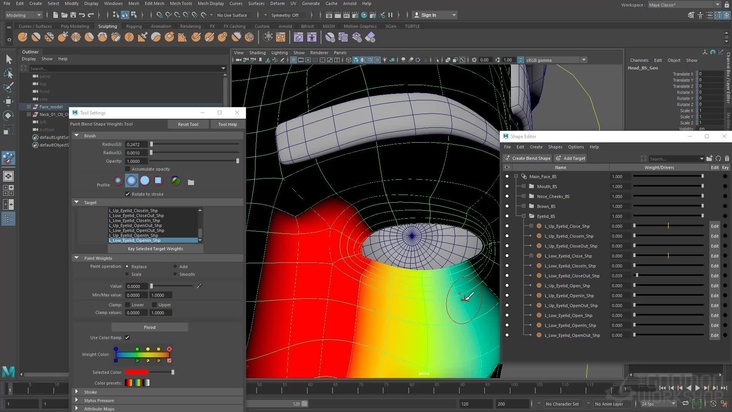The height and width of the screenshot is (412, 732).
Task: Open the Deform menu in main menu bar
Action: (x=277, y=3)
